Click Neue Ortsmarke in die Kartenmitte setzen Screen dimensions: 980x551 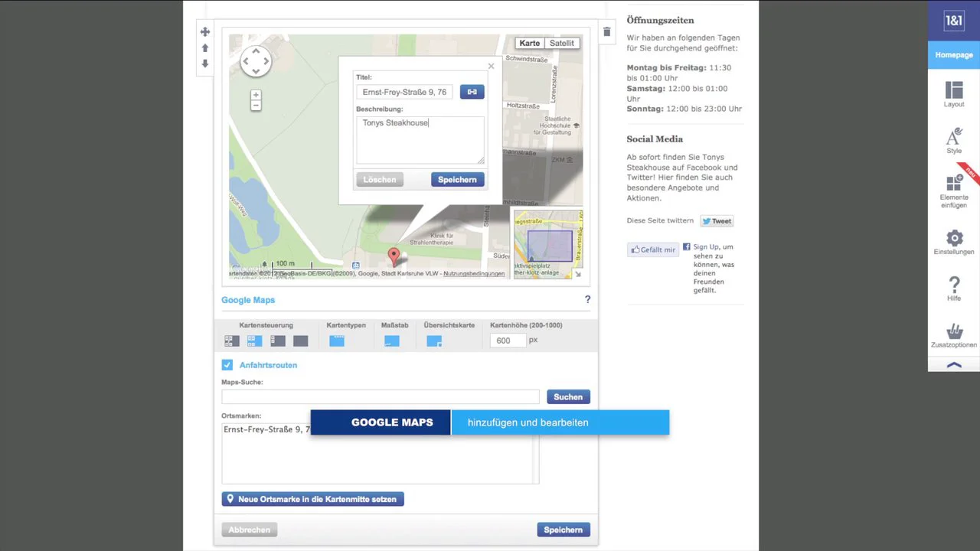[313, 499]
